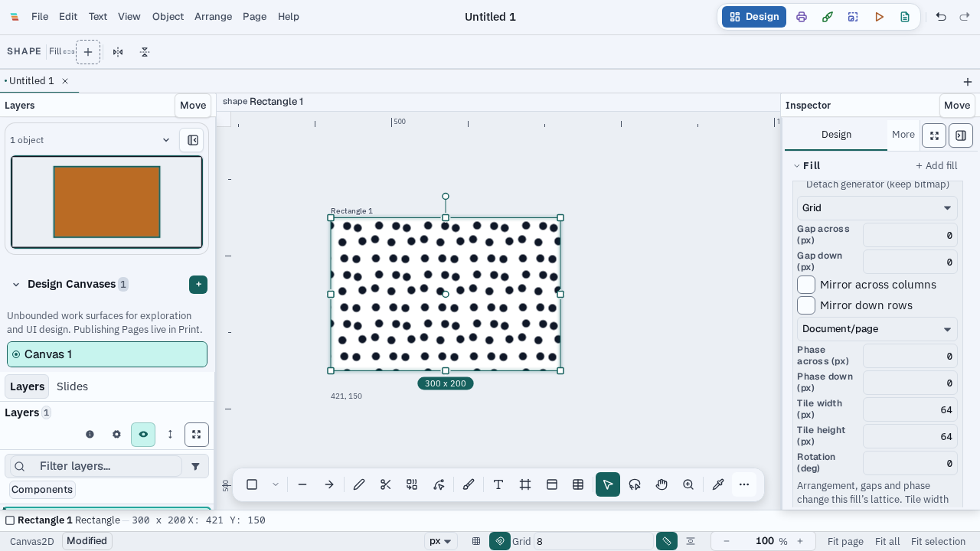Screen dimensions: 980x551
Task: Switch to the More tab in the Inspector
Action: pos(903,135)
